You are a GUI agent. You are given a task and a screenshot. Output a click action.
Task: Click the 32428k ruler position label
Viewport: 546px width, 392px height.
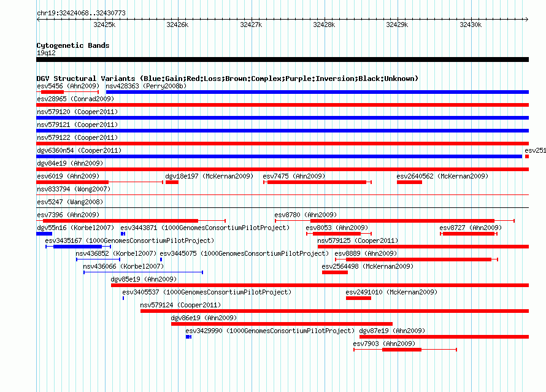tap(324, 25)
